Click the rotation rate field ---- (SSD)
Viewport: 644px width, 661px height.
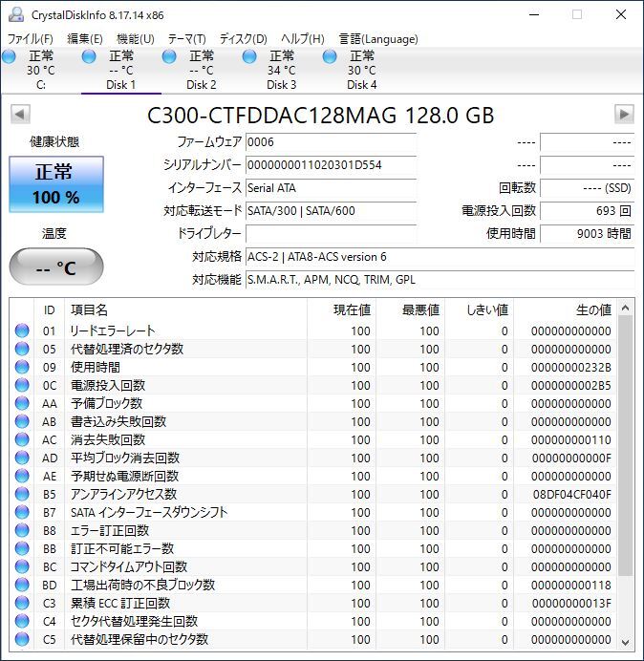[587, 187]
